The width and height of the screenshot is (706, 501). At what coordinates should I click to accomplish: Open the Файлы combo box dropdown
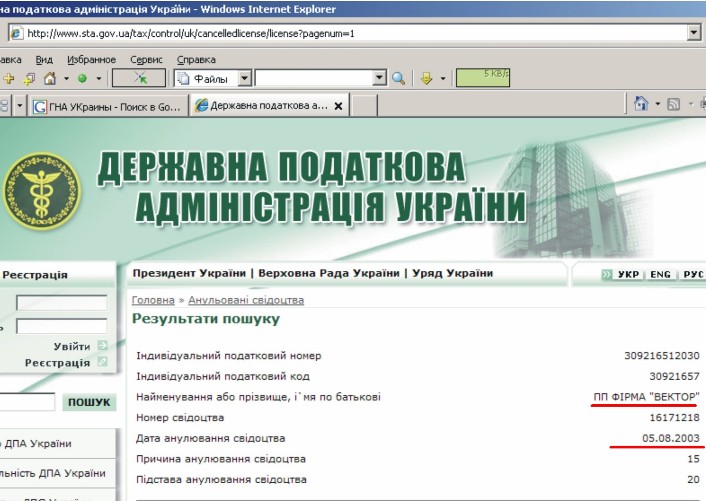(x=244, y=78)
